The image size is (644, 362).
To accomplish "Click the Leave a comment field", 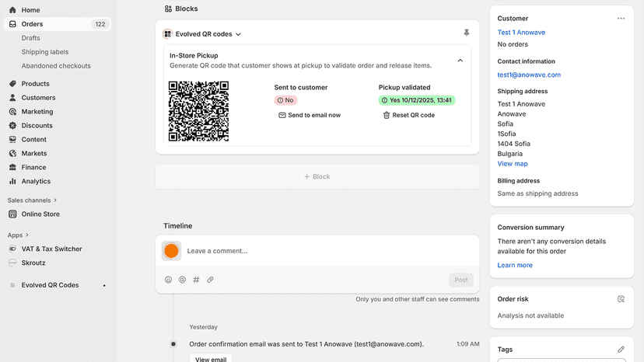I will click(317, 251).
